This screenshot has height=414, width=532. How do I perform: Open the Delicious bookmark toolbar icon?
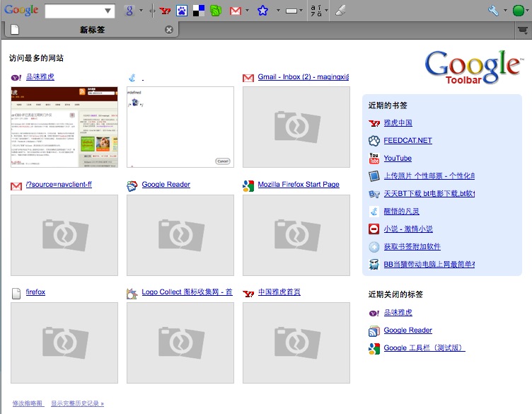pos(199,11)
